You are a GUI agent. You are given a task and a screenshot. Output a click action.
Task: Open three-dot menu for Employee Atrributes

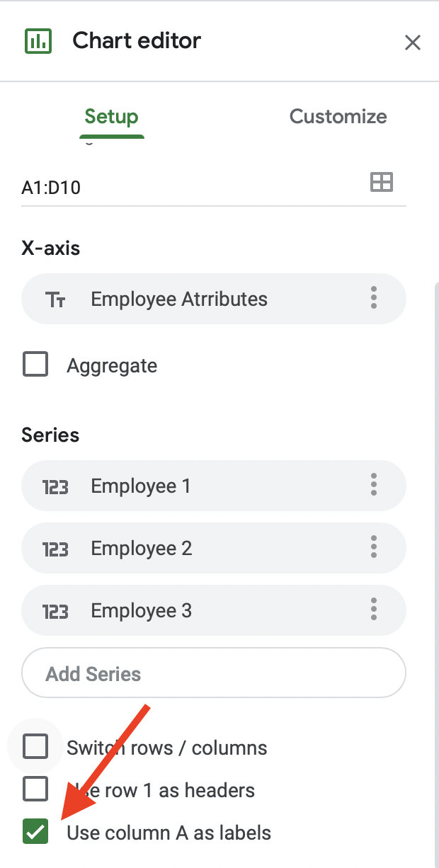coord(374,298)
